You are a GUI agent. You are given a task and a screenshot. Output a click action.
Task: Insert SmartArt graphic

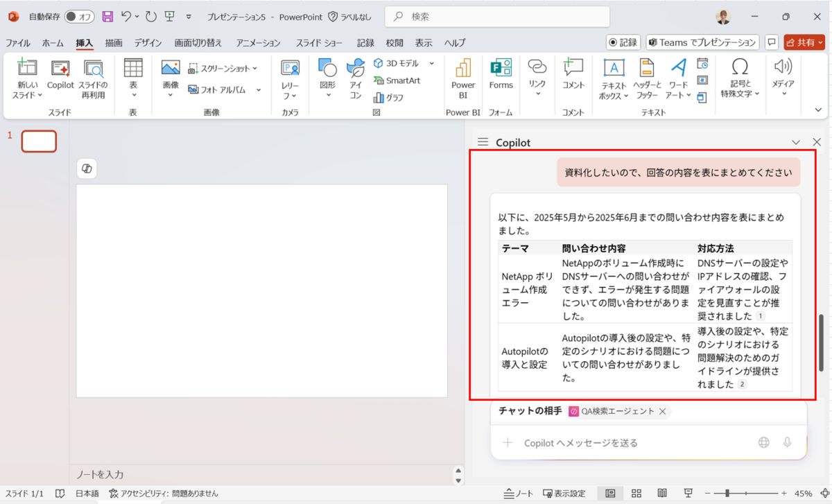397,80
